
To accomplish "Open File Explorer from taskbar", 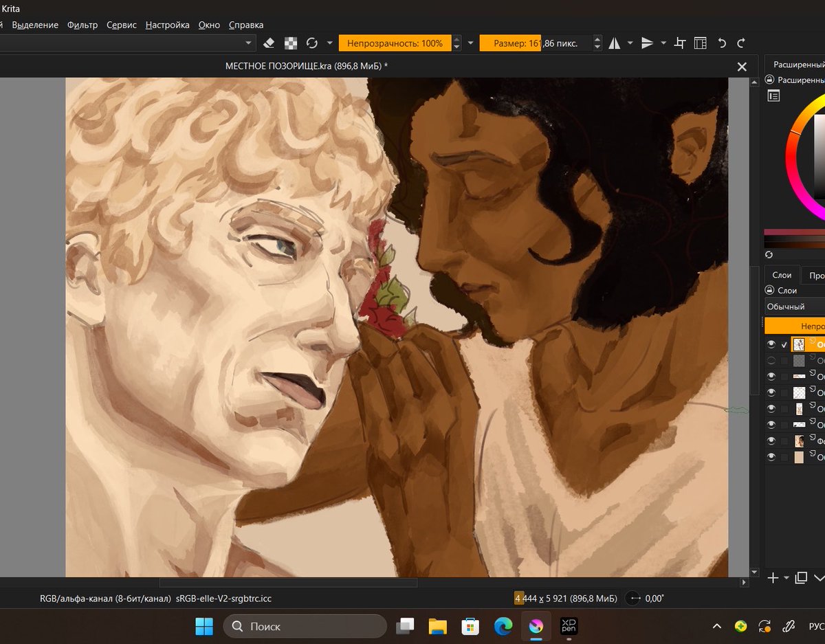I will point(438,626).
